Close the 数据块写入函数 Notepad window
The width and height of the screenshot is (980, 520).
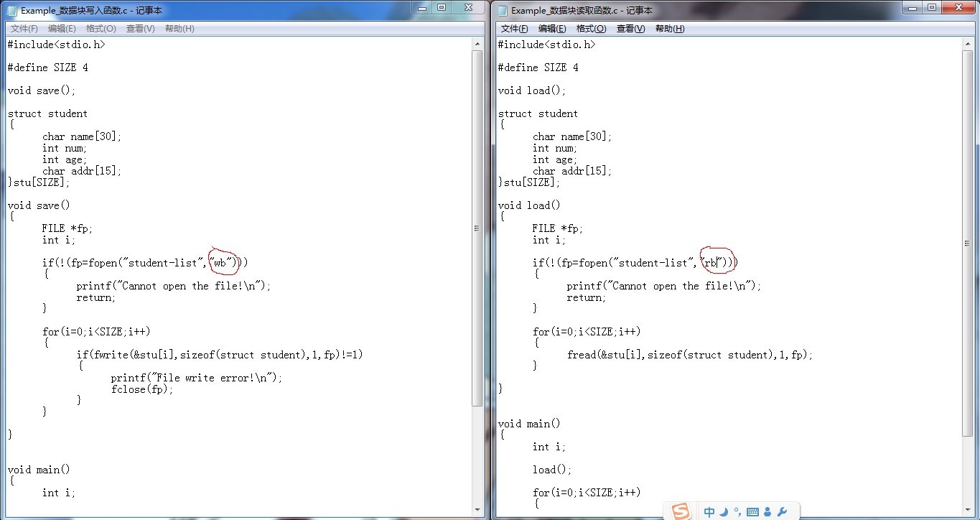click(x=469, y=7)
